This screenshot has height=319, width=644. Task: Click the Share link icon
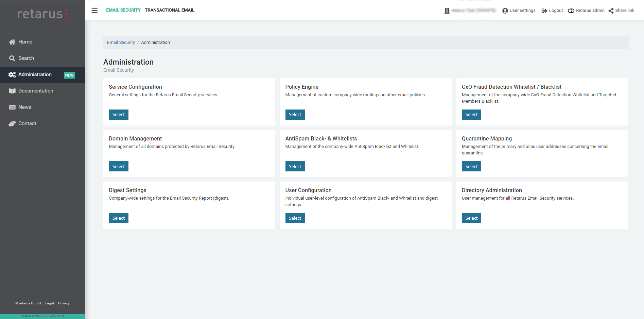click(611, 11)
